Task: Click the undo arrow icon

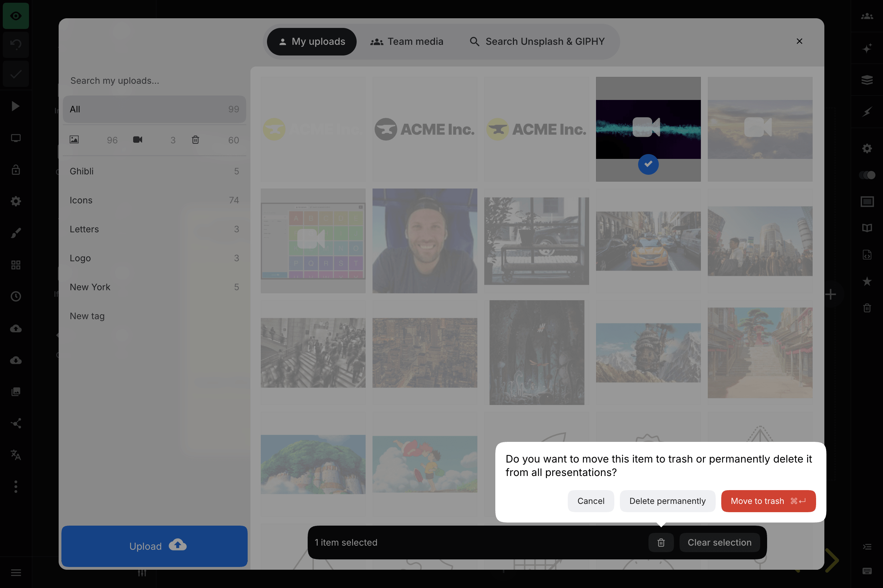Action: click(16, 44)
